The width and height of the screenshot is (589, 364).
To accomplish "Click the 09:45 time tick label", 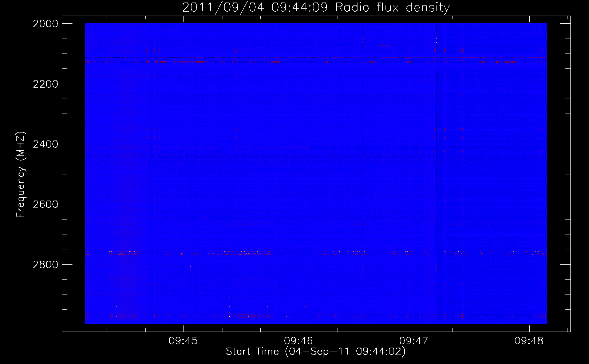I will click(183, 341).
